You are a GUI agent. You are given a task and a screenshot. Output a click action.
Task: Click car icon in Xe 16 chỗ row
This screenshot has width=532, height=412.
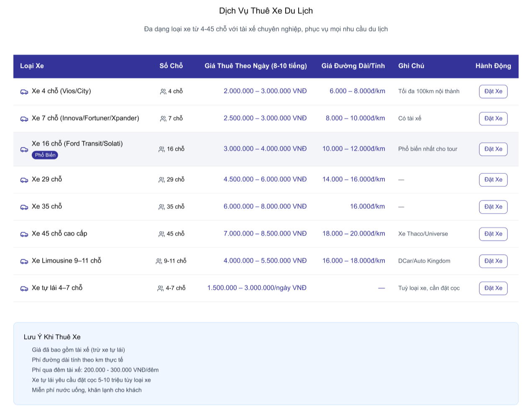coord(24,149)
